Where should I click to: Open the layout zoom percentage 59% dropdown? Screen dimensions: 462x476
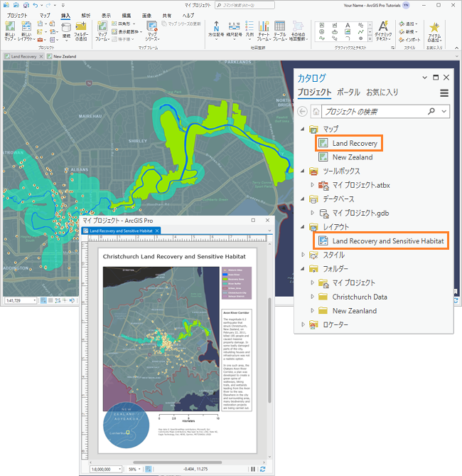(x=139, y=470)
